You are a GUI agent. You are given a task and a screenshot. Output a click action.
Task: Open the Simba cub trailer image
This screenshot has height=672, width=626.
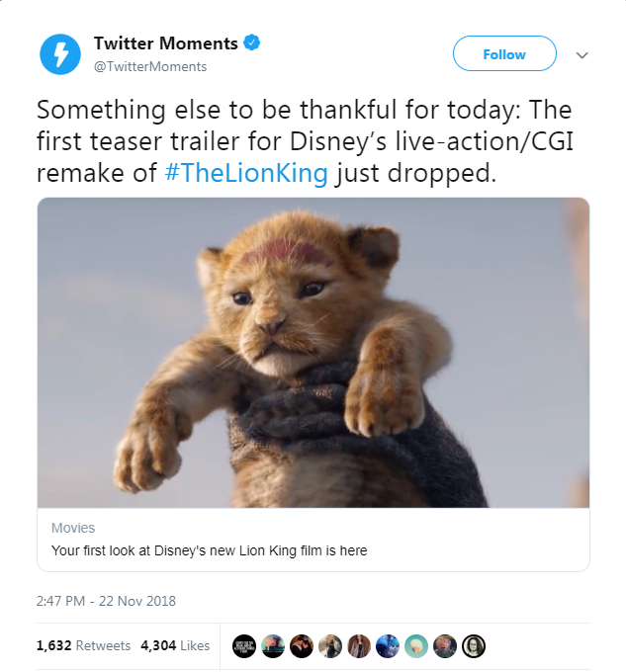(x=313, y=352)
